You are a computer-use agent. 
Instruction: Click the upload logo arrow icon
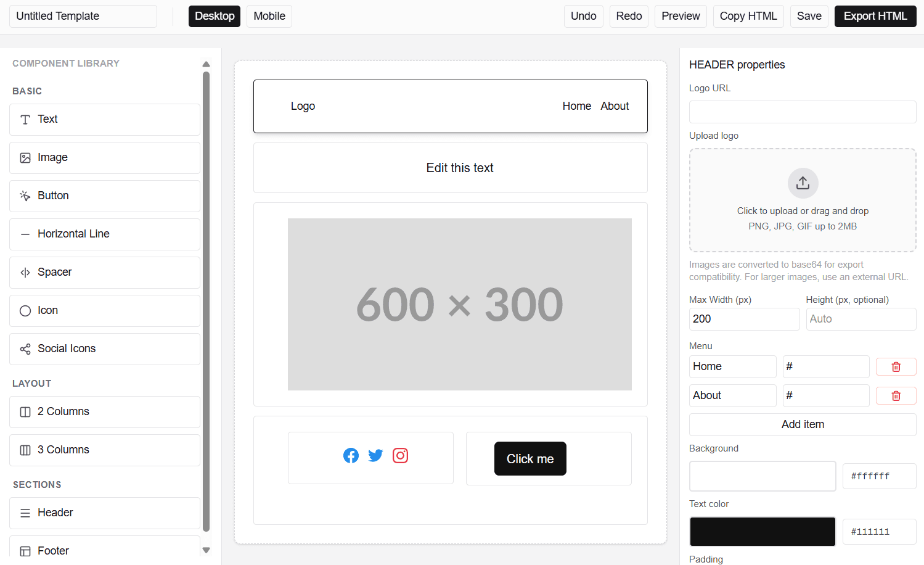(x=803, y=183)
